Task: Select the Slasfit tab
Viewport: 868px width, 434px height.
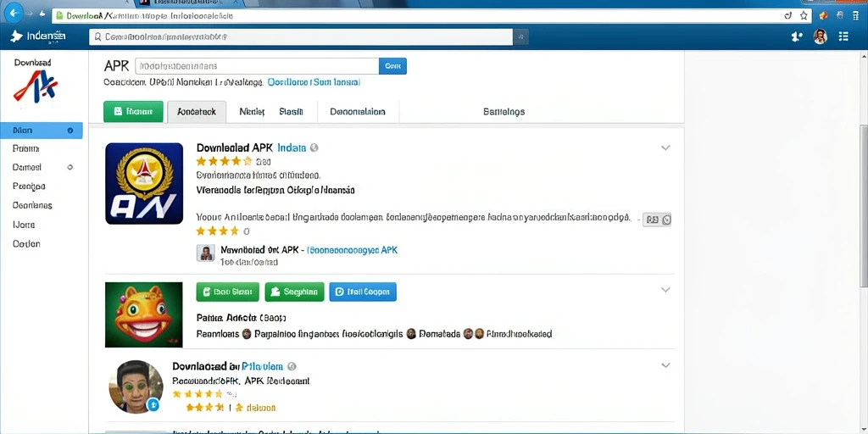Action: pos(292,111)
